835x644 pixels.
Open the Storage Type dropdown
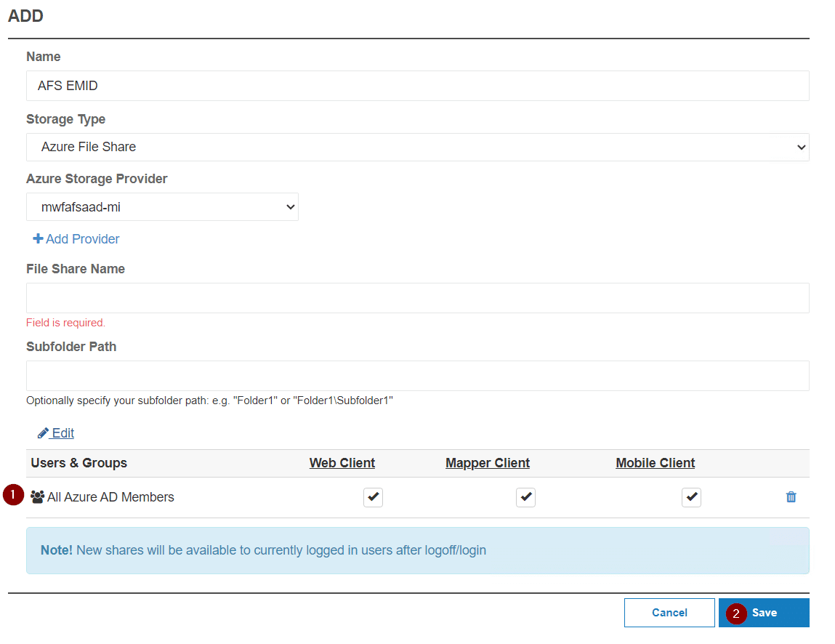coord(417,147)
